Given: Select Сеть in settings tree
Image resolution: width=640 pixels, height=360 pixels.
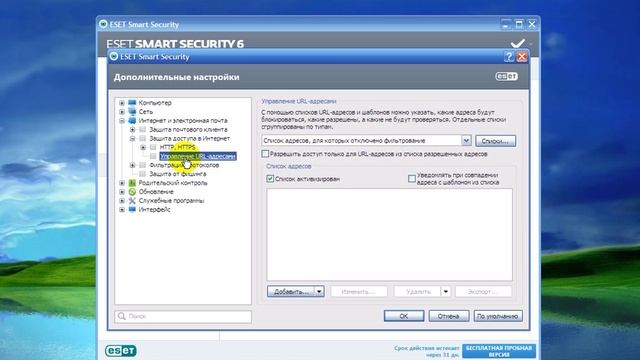Looking at the screenshot, I should point(145,111).
